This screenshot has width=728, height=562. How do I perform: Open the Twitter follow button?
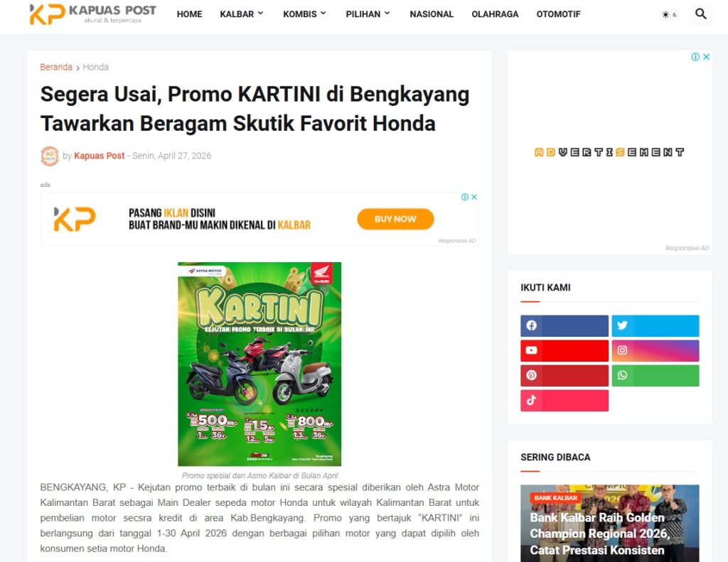coord(655,326)
